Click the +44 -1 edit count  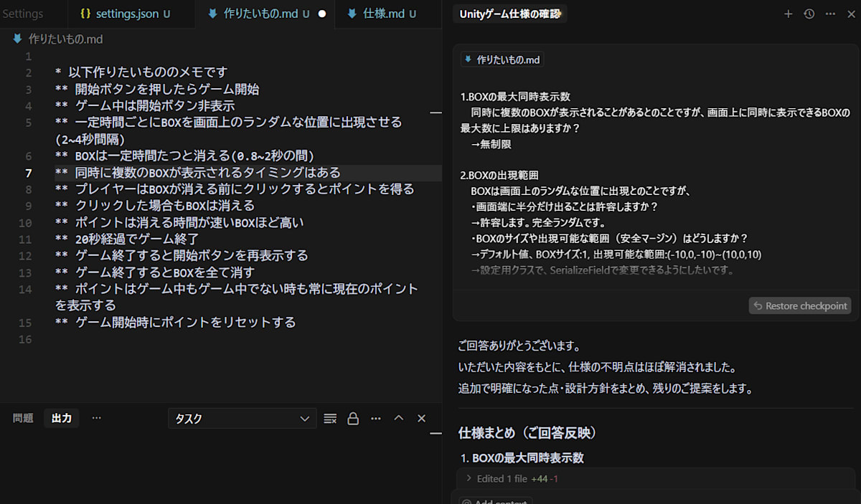pyautogui.click(x=545, y=479)
